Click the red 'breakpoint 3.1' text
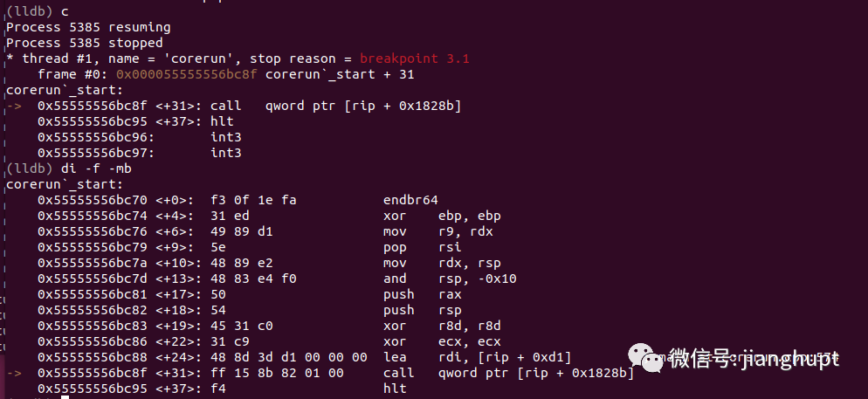The height and width of the screenshot is (399, 868). tap(415, 58)
